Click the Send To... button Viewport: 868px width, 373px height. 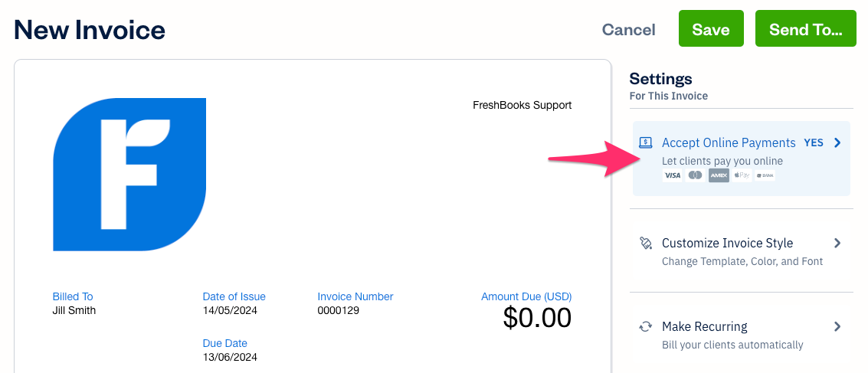pyautogui.click(x=805, y=29)
